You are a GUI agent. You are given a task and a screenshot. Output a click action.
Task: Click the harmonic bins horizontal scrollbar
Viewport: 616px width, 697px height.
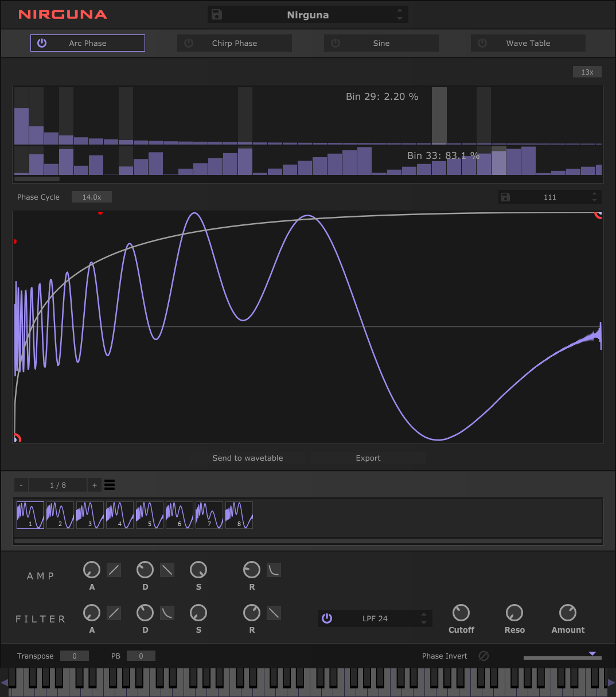pyautogui.click(x=37, y=179)
